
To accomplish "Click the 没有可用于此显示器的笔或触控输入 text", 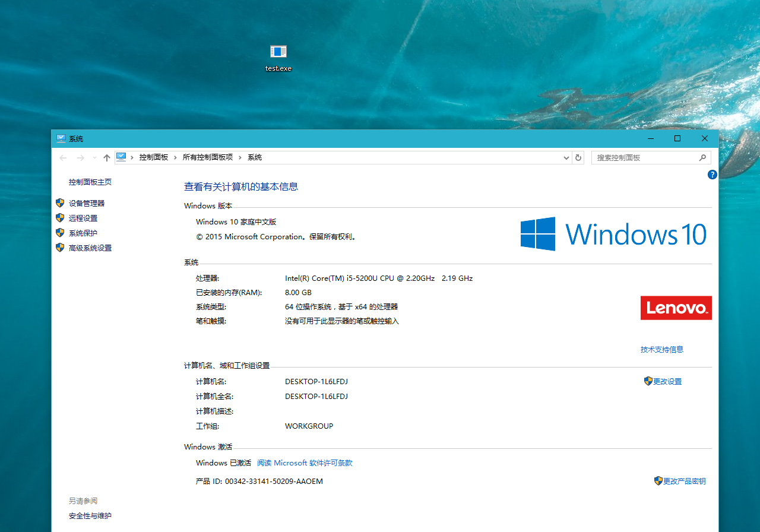I will [x=342, y=321].
